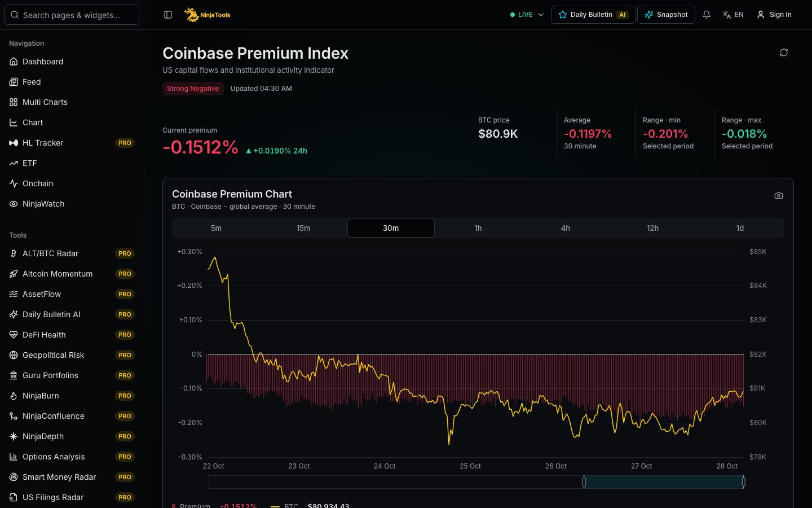812x508 pixels.
Task: Click the NinjaBurn flame icon
Action: pos(14,396)
